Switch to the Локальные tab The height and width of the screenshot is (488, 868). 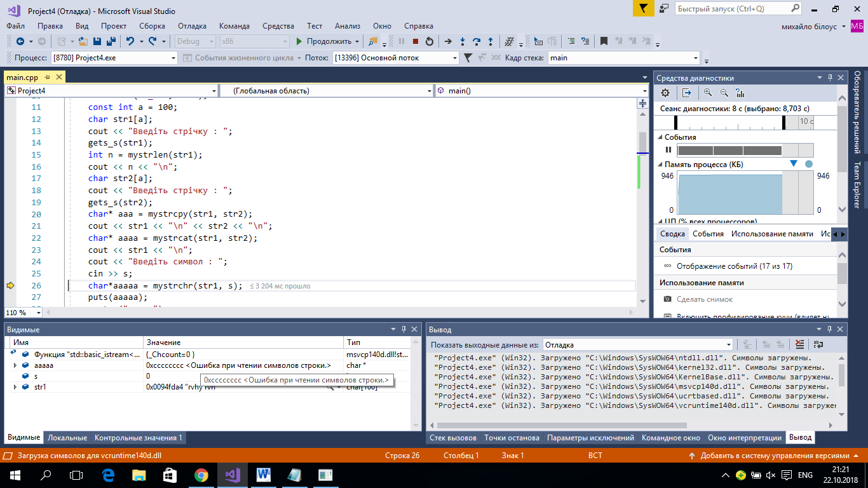point(67,438)
